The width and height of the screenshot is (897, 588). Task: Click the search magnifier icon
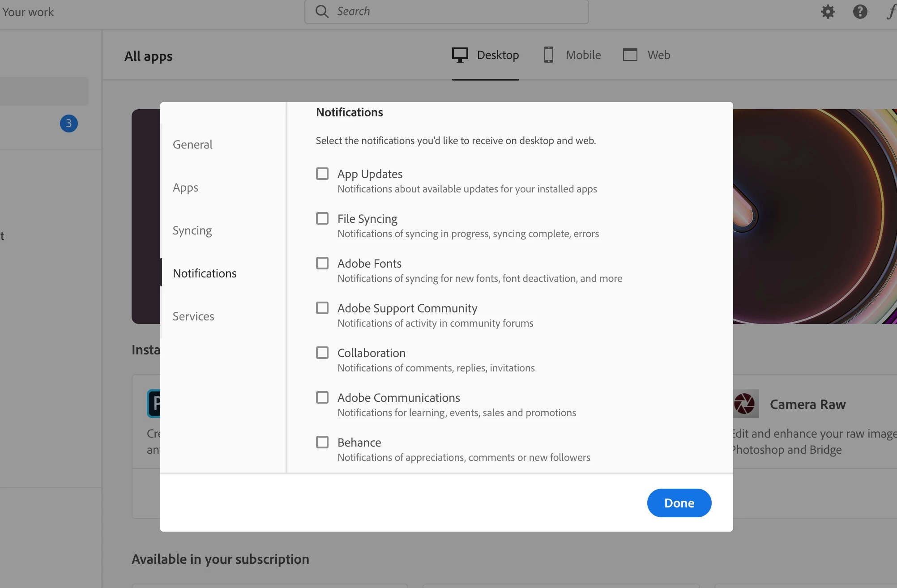[322, 11]
